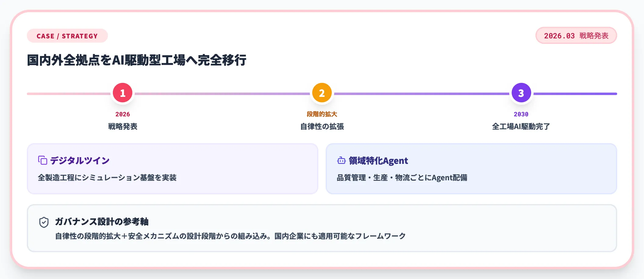Click the 2030 year label under step 3
This screenshot has width=644, height=279.
(x=521, y=114)
